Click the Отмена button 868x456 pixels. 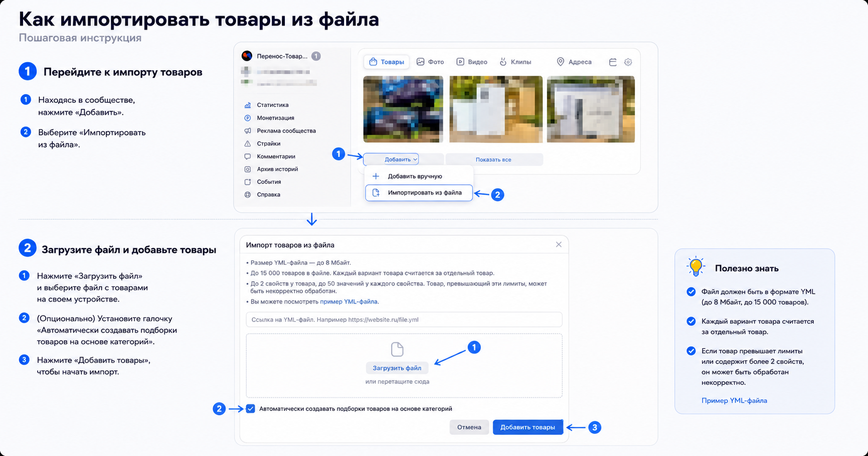tap(469, 427)
